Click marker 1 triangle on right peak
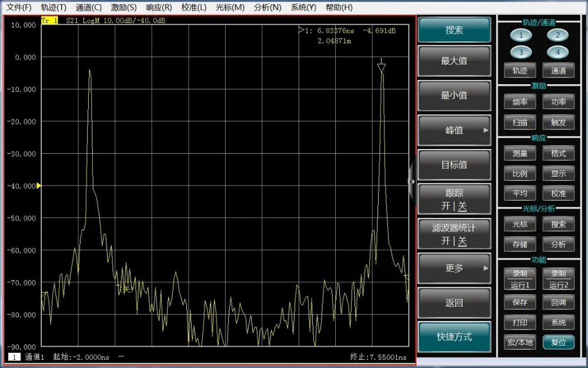588x368 pixels. tap(382, 67)
